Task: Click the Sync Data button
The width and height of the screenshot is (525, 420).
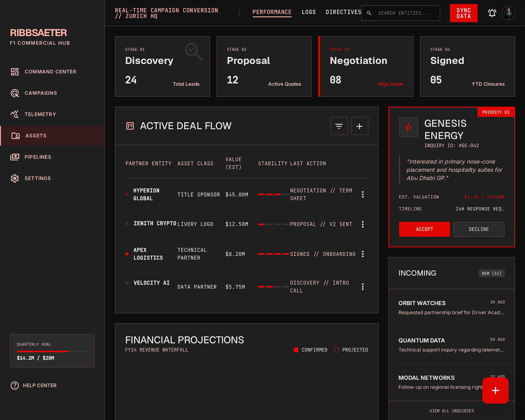Action: (464, 13)
